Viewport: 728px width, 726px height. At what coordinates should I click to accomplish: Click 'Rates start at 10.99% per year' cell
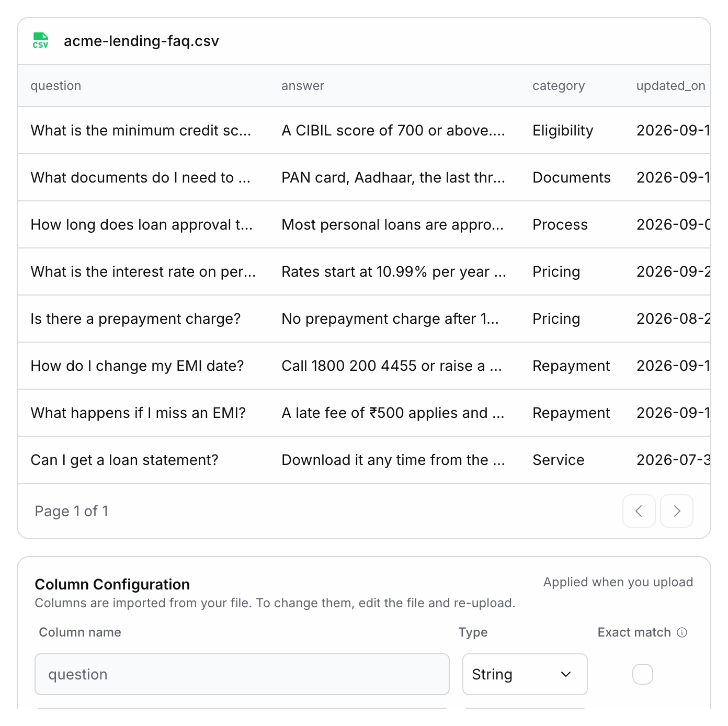click(x=394, y=271)
